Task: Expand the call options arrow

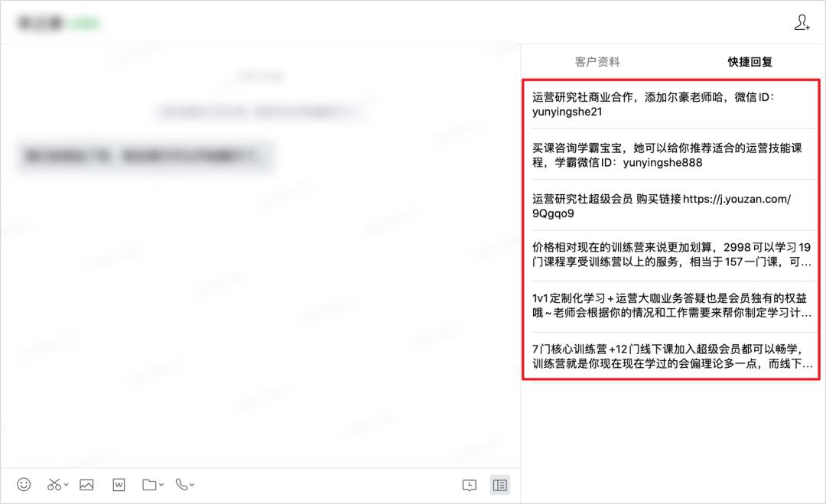Action: point(192,485)
